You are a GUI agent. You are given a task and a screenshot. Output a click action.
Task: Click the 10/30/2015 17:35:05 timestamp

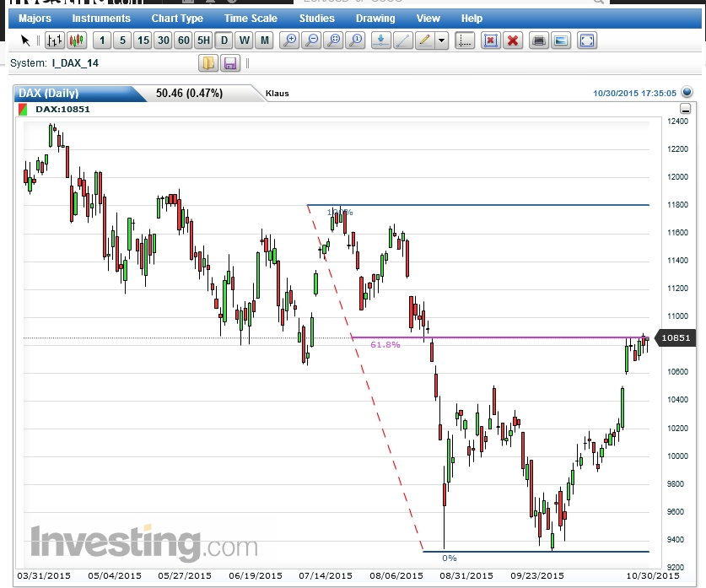pyautogui.click(x=634, y=93)
